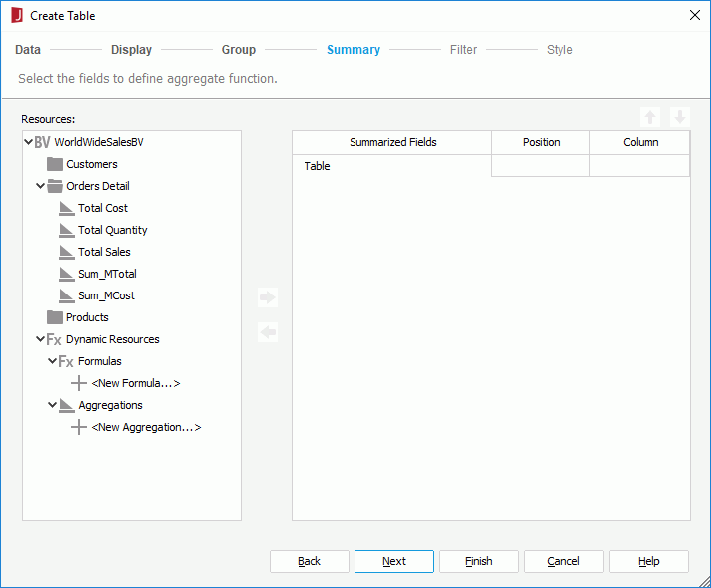Click the move up arrow button
The image size is (711, 588).
(650, 117)
